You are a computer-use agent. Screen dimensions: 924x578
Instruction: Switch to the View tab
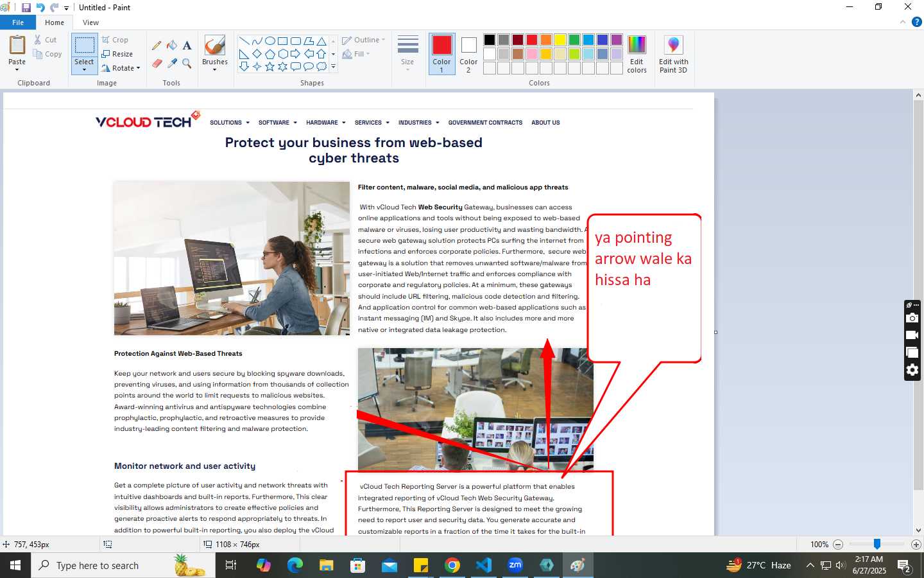pos(90,22)
